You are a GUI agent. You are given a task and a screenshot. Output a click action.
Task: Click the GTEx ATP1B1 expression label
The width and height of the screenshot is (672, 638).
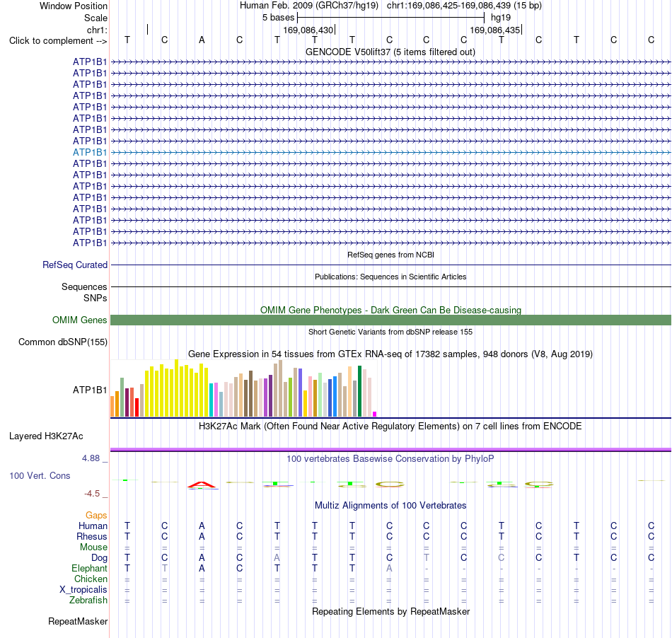pos(90,390)
